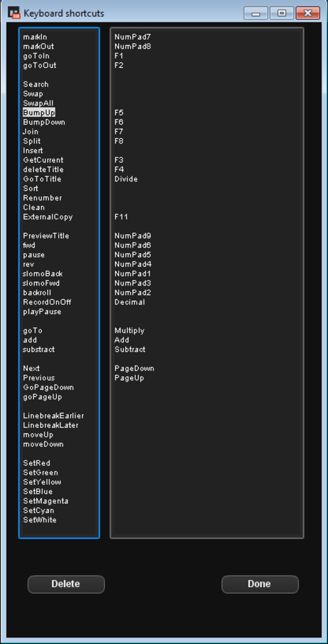Select the SwapAll entry

point(38,103)
